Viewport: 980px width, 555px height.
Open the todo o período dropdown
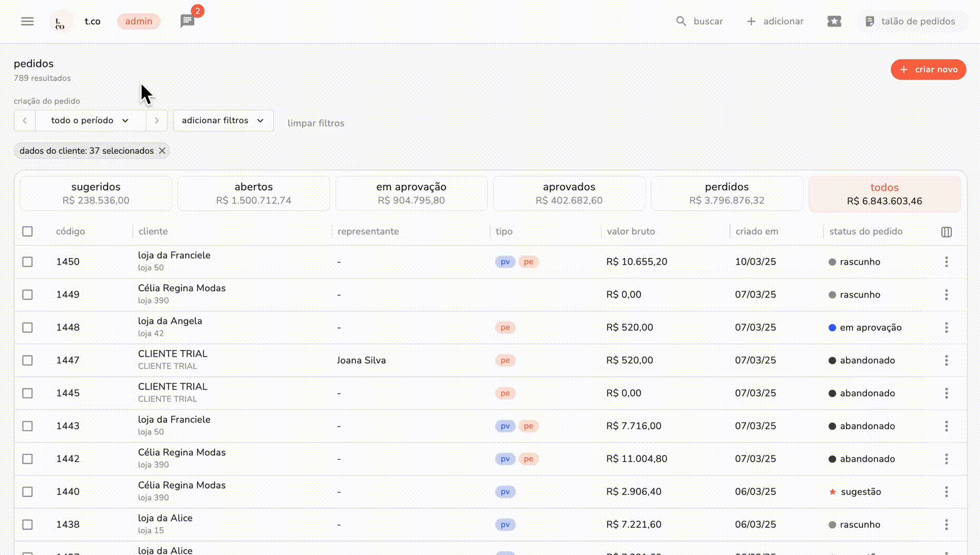(x=90, y=120)
